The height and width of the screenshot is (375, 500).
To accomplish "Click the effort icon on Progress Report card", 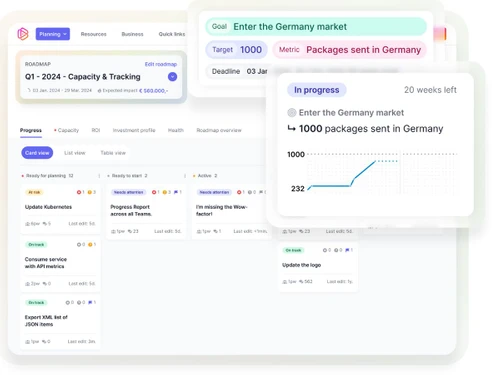I will pyautogui.click(x=113, y=231).
